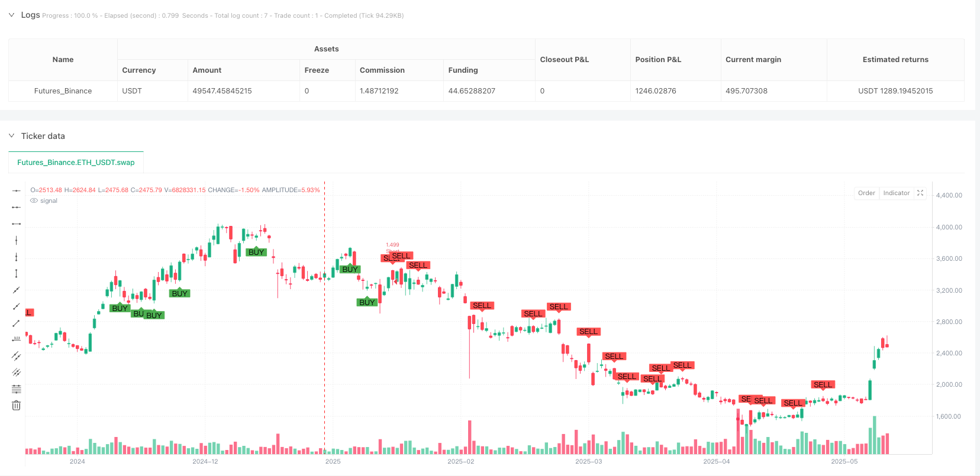Viewport: 980px width, 476px height.
Task: Choose the parallel straight lines tool
Action: [x=17, y=373]
